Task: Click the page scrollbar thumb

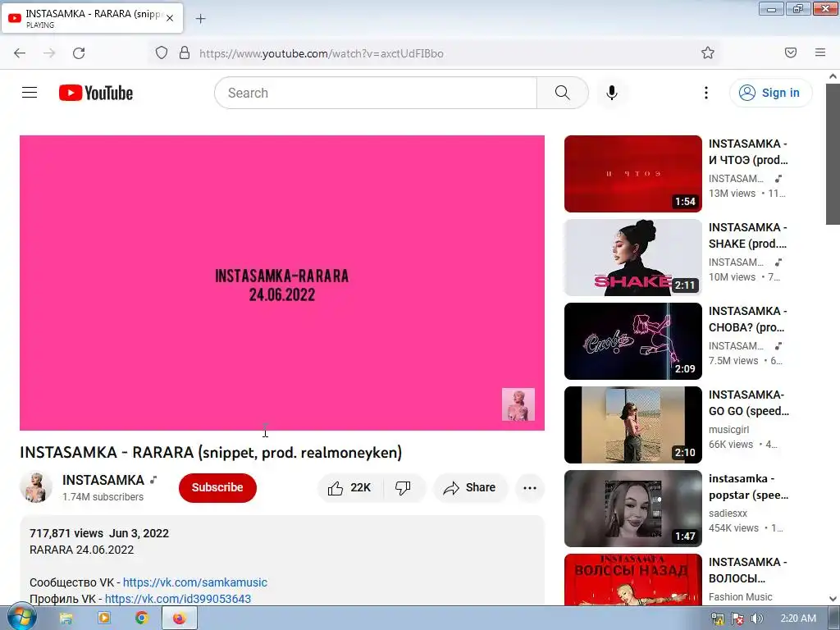Action: tap(833, 154)
